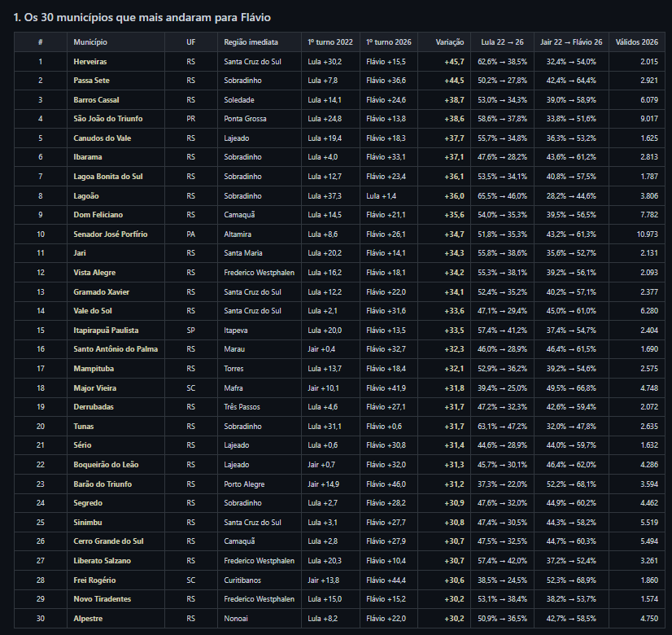
Task: Select the "Curitibanos" region cell
Action: [x=242, y=580]
